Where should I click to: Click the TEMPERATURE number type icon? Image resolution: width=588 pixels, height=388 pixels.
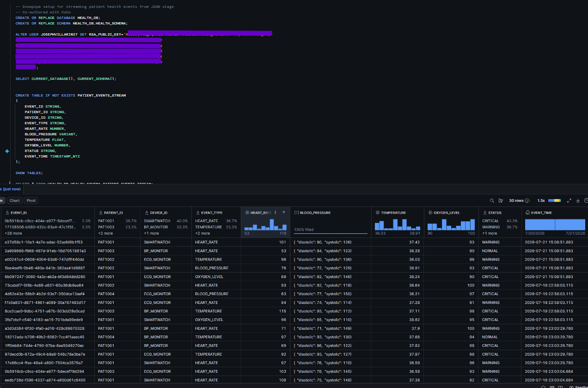378,212
